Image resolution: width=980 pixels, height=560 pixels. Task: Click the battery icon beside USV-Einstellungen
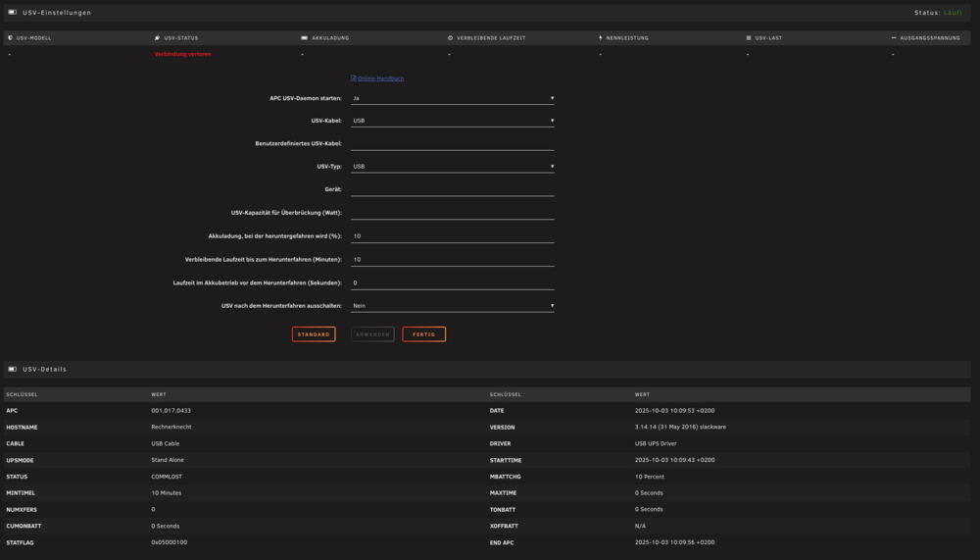tap(13, 12)
